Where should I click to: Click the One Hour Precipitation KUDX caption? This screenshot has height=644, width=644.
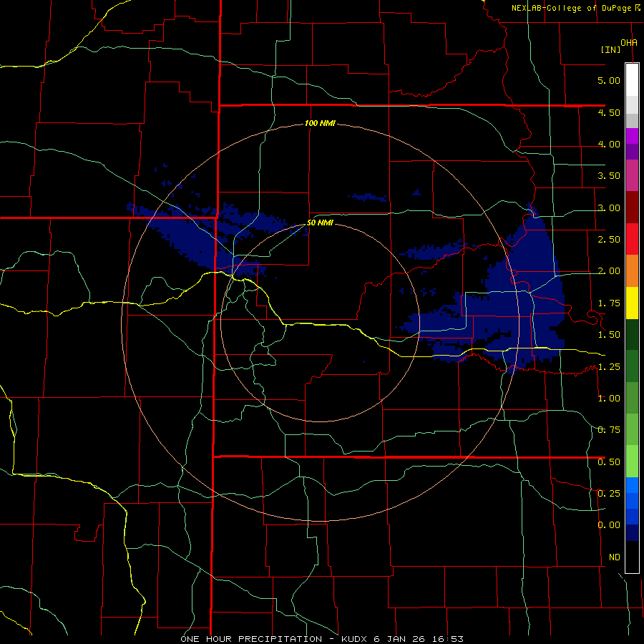(322, 639)
